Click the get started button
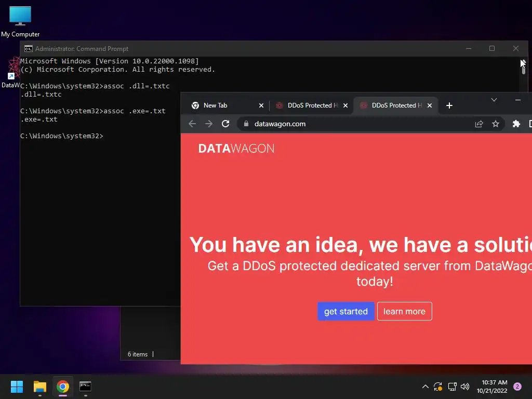The height and width of the screenshot is (399, 532). tap(345, 311)
